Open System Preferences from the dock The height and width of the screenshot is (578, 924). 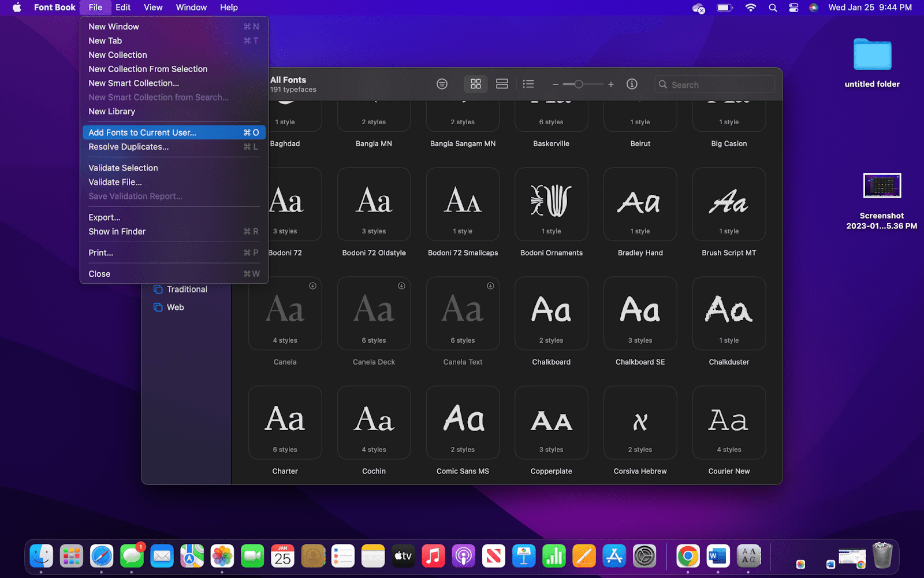(644, 557)
